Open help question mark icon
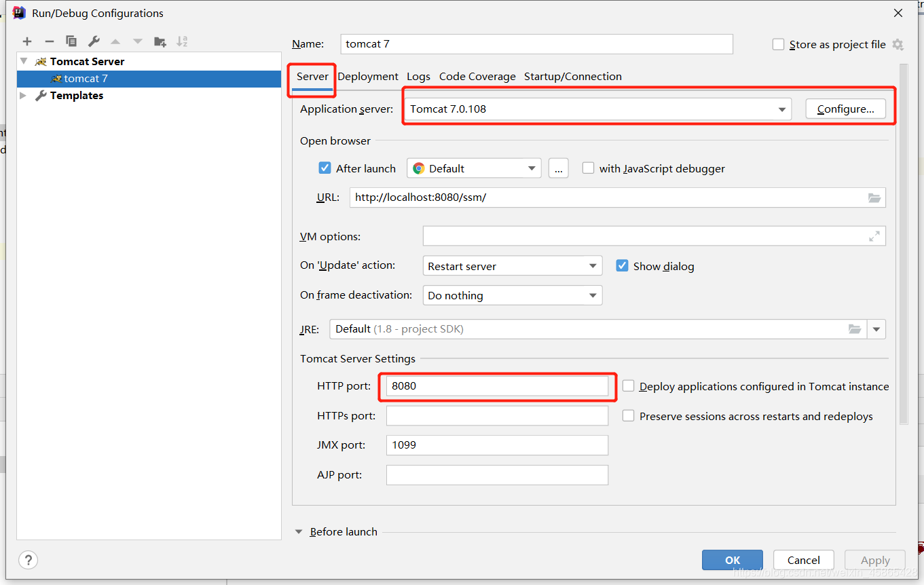The image size is (924, 585). pos(28,560)
